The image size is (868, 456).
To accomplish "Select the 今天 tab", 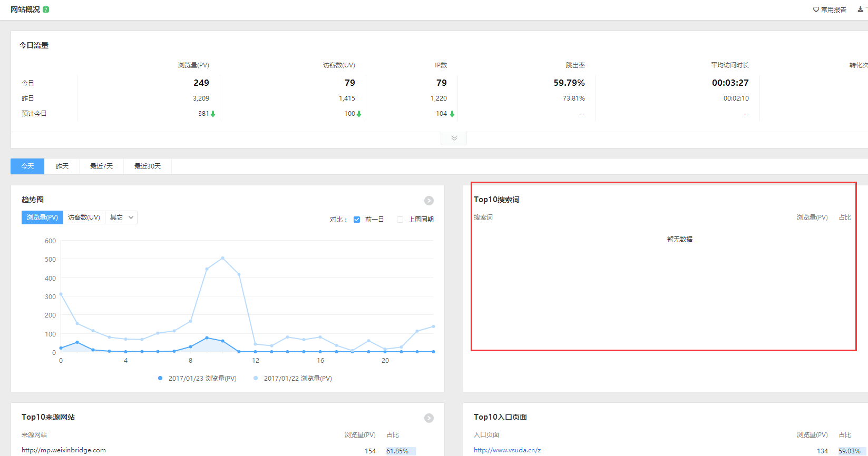I will (x=27, y=166).
